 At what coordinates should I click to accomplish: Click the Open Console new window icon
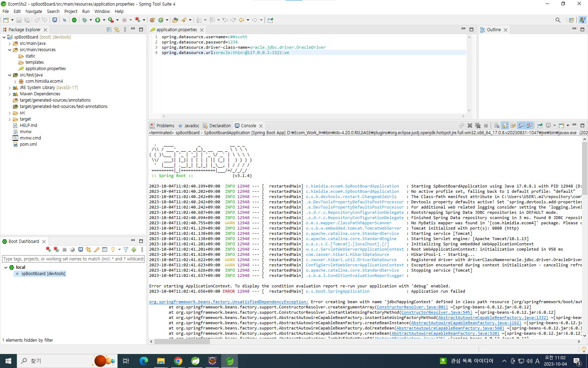pos(561,125)
